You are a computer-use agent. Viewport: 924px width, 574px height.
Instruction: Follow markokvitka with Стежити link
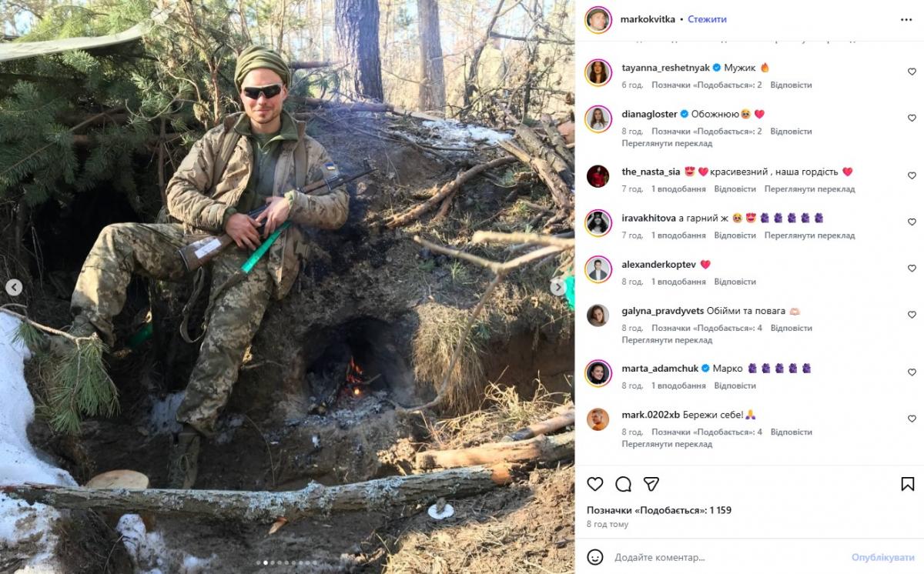(x=707, y=19)
